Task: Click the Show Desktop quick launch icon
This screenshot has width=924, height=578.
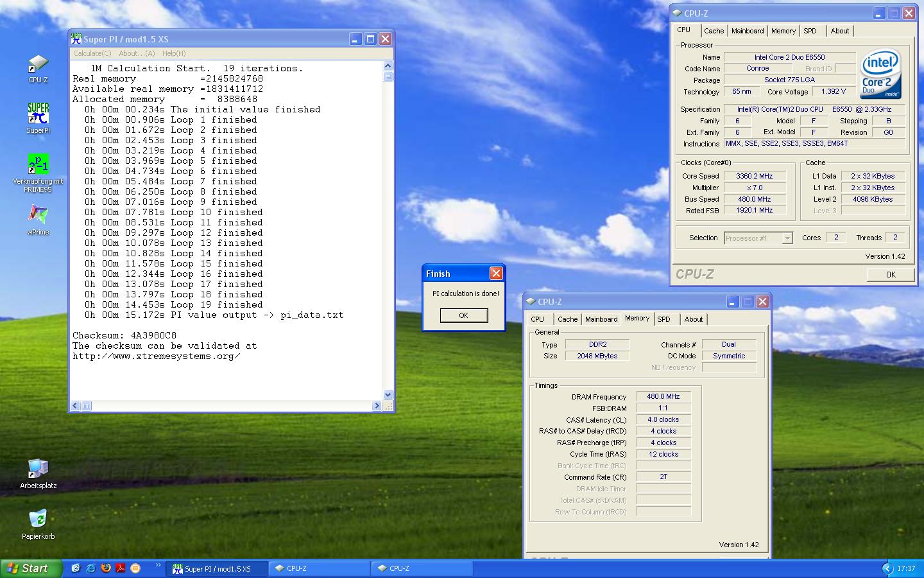Action: [76, 568]
